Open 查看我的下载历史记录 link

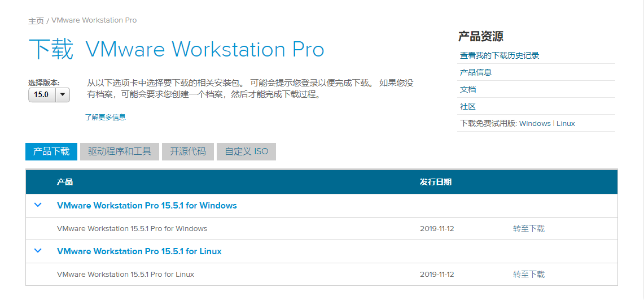coord(500,55)
